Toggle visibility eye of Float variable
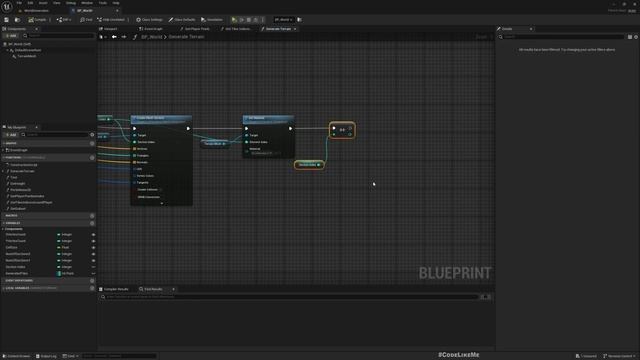This screenshot has width=640, height=360. [93, 247]
